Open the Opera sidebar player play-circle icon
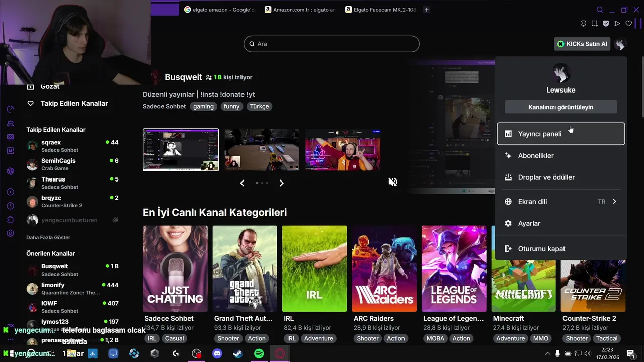The height and width of the screenshot is (362, 644). [x=11, y=192]
